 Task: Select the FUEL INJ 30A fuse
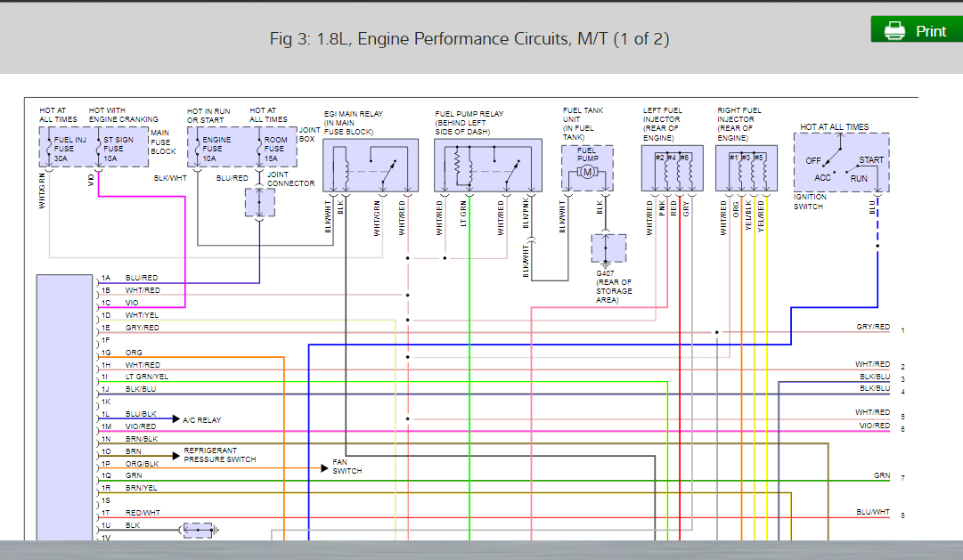click(x=65, y=149)
